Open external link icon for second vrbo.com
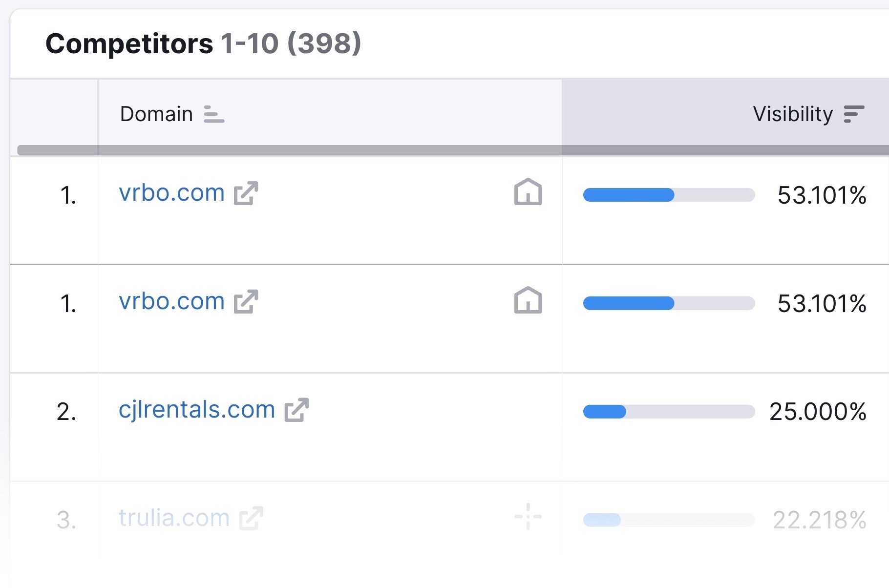Image resolution: width=889 pixels, height=588 pixels. pos(246,301)
